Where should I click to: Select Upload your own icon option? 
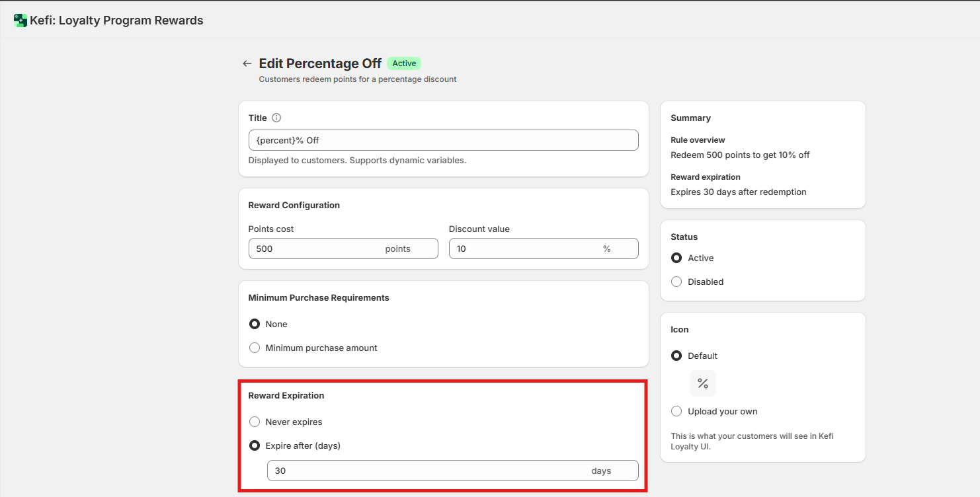[x=676, y=411]
